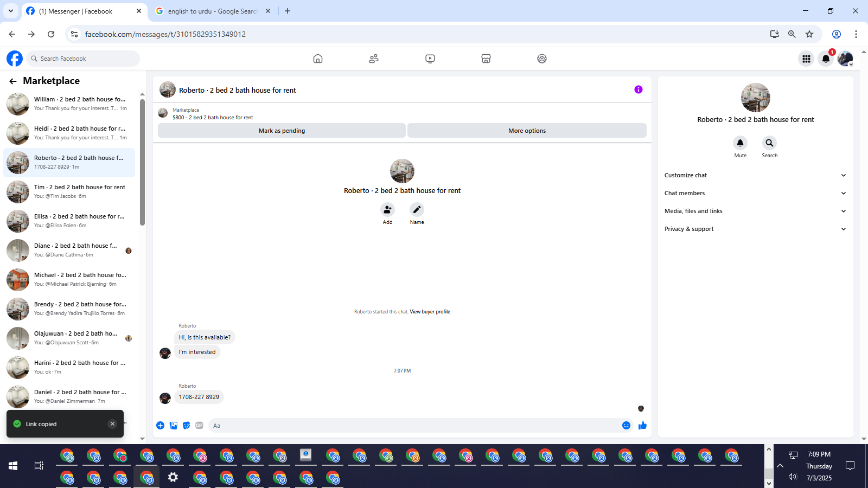Screen dimensions: 868x488
Task: Open the Marketplace storefront icon
Action: tap(486, 59)
